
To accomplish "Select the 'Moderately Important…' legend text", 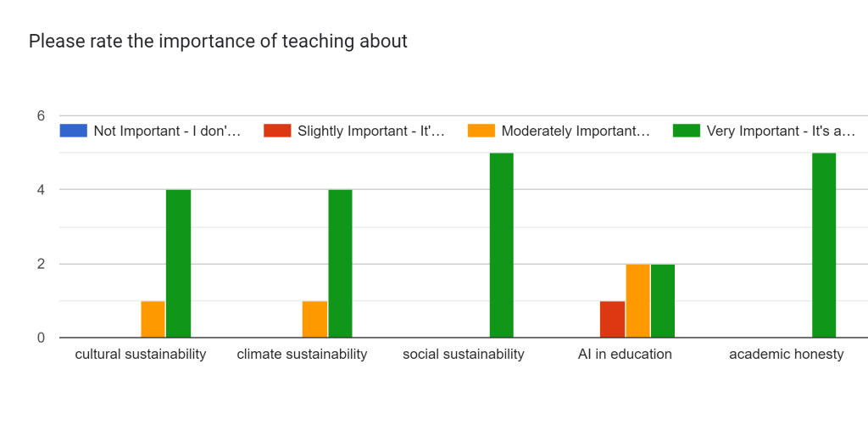I will (x=576, y=131).
